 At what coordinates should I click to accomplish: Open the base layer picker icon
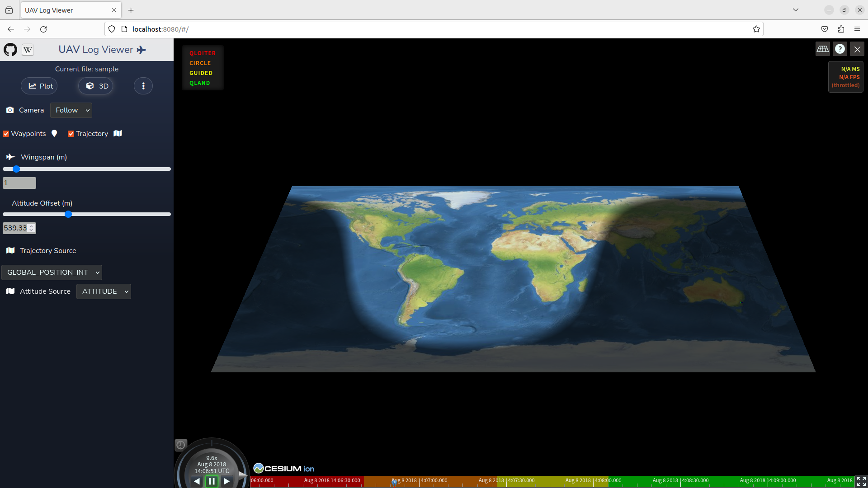[822, 49]
